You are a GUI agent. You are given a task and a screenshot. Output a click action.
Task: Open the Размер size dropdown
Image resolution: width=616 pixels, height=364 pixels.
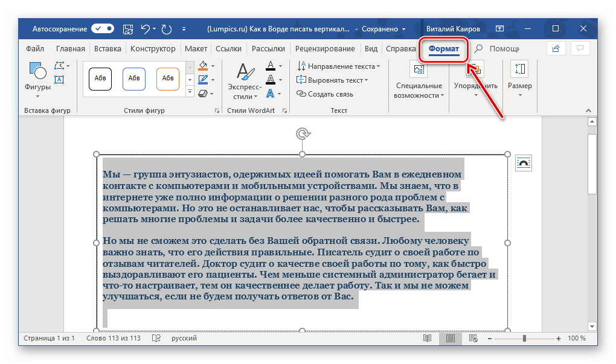[x=520, y=80]
